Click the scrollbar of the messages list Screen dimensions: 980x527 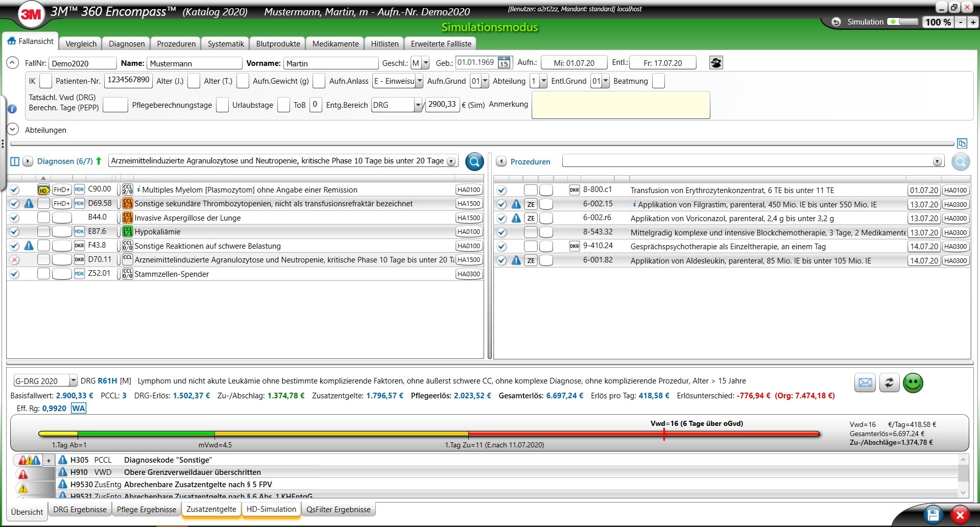coord(963,476)
